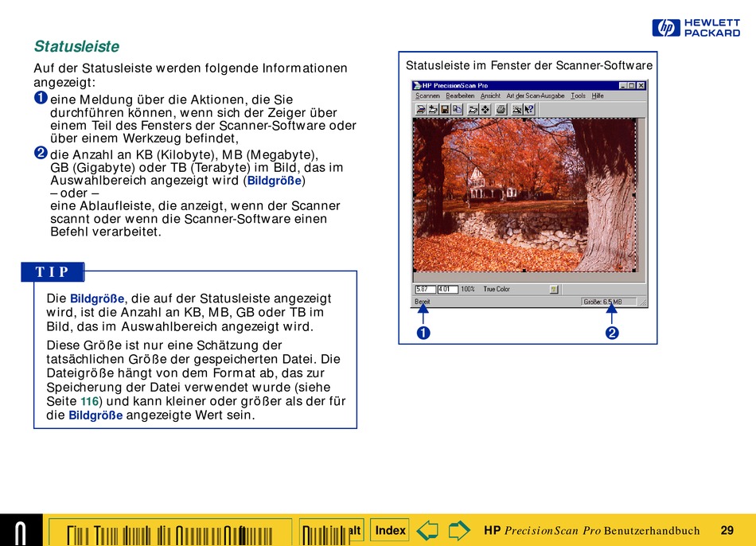
Task: Follow the page 116 link in the Tip
Action: click(x=89, y=401)
